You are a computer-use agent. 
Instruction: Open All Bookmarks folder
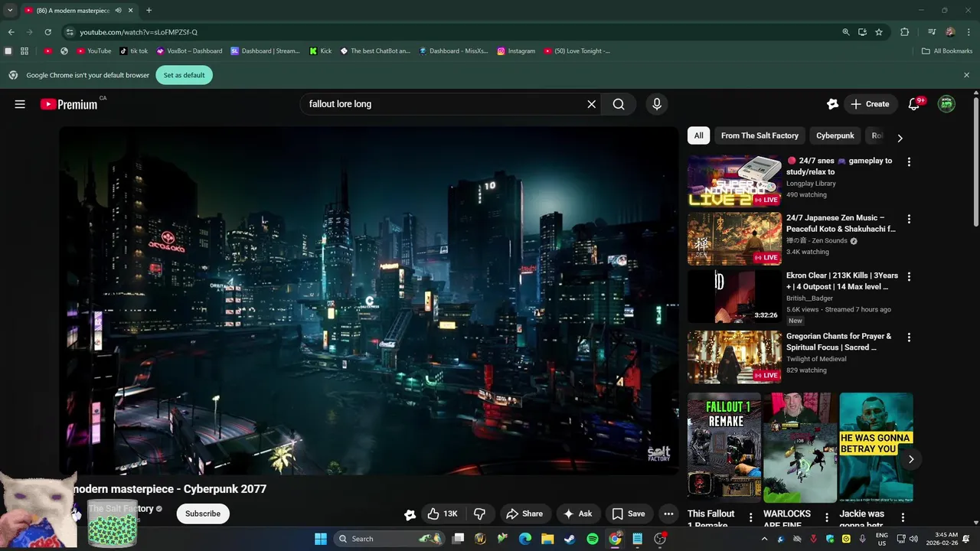pos(947,51)
